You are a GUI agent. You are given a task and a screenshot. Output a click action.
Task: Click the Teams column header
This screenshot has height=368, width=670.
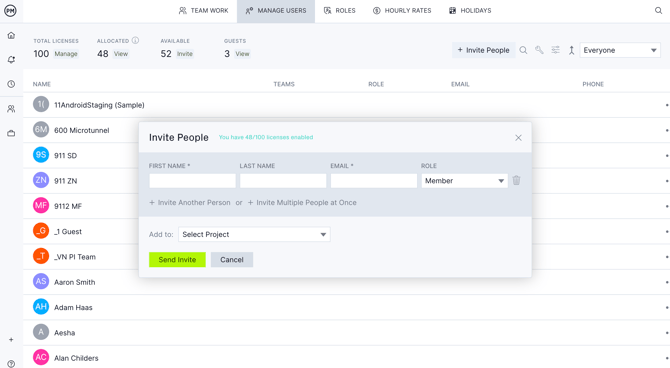click(x=284, y=84)
